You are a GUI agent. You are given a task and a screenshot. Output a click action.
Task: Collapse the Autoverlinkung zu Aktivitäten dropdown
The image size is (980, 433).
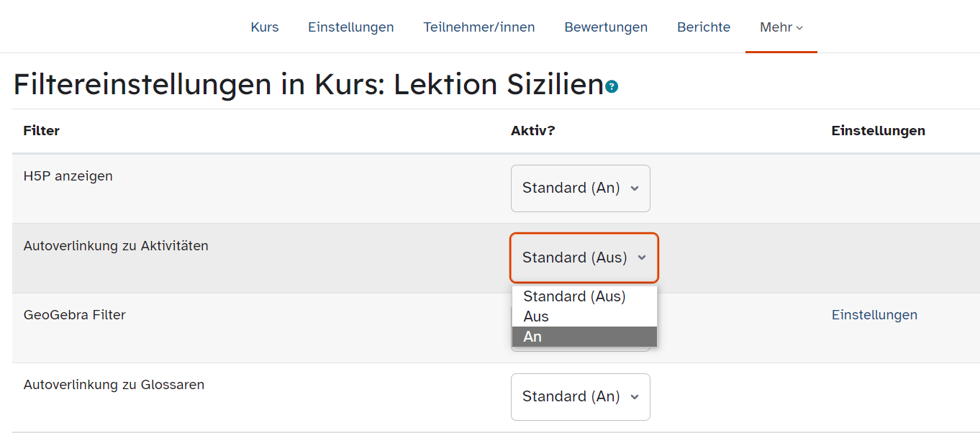click(584, 257)
